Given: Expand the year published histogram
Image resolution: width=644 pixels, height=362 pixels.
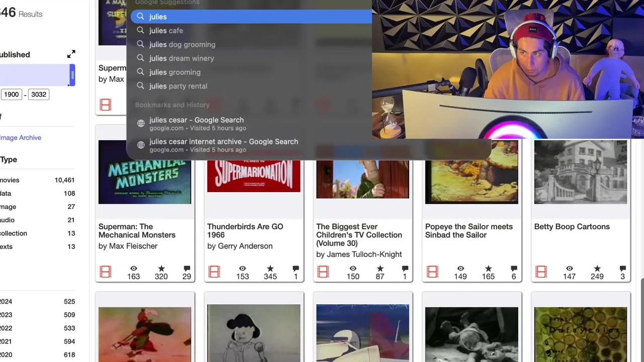Looking at the screenshot, I should click(71, 54).
